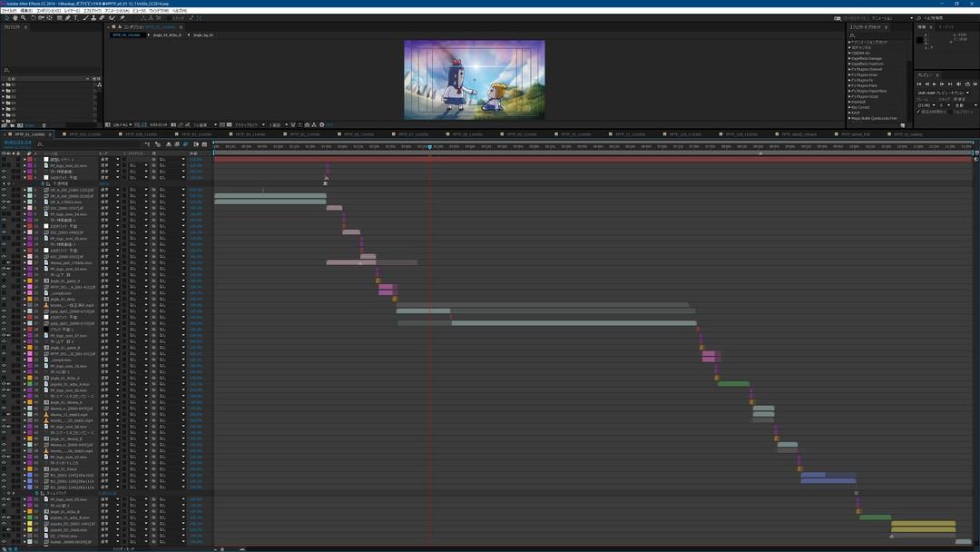Viewport: 980px width, 552px height.
Task: Open the viewer magnification ratio dropdown
Action: point(121,125)
